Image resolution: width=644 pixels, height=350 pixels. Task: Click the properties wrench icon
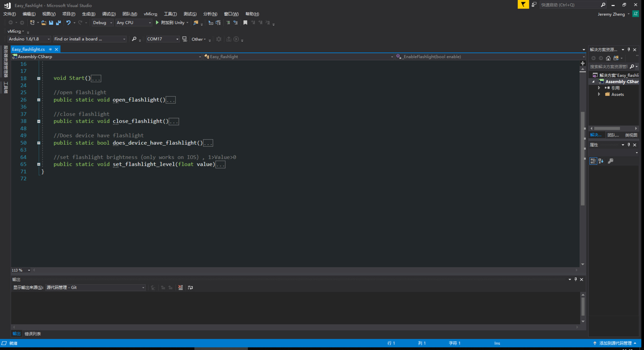click(x=611, y=161)
